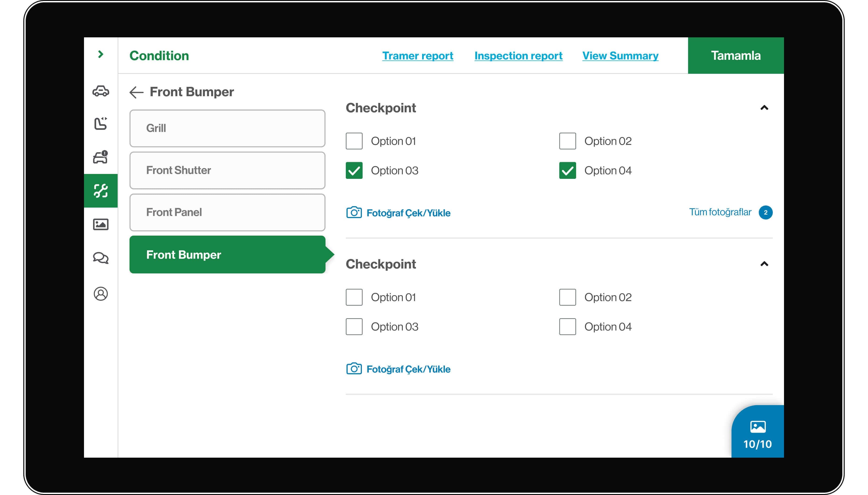Open the car alert warning icon
Viewport: 868px width, 495px height.
pos(101,157)
